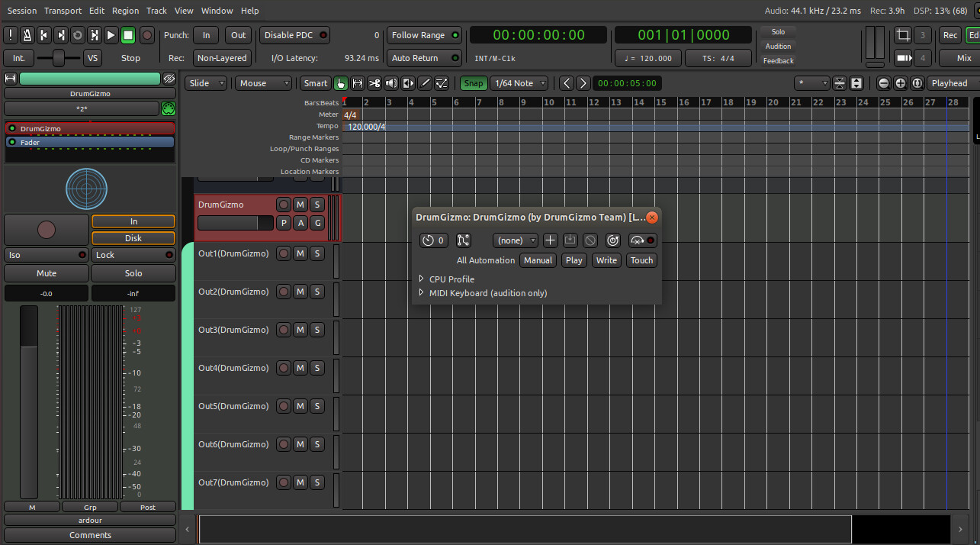Open the plugin pin connections icon
Screen dimensions: 980x545
pos(463,240)
